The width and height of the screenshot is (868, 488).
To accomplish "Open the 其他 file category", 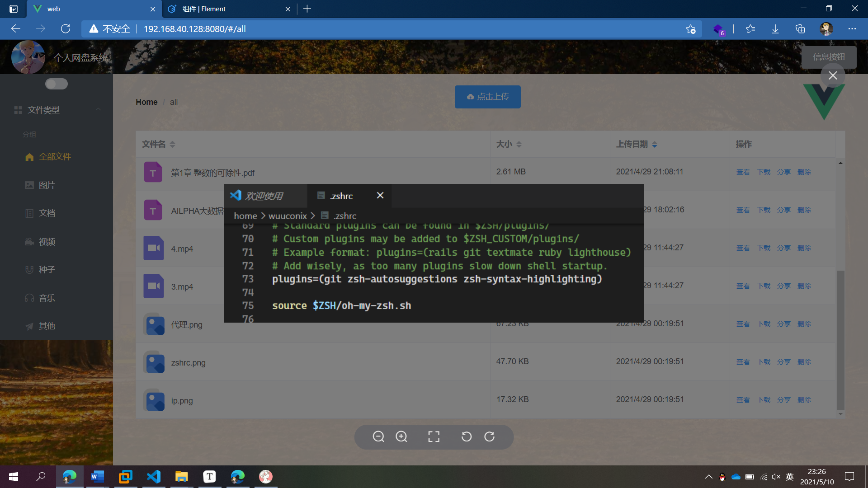I will [46, 326].
